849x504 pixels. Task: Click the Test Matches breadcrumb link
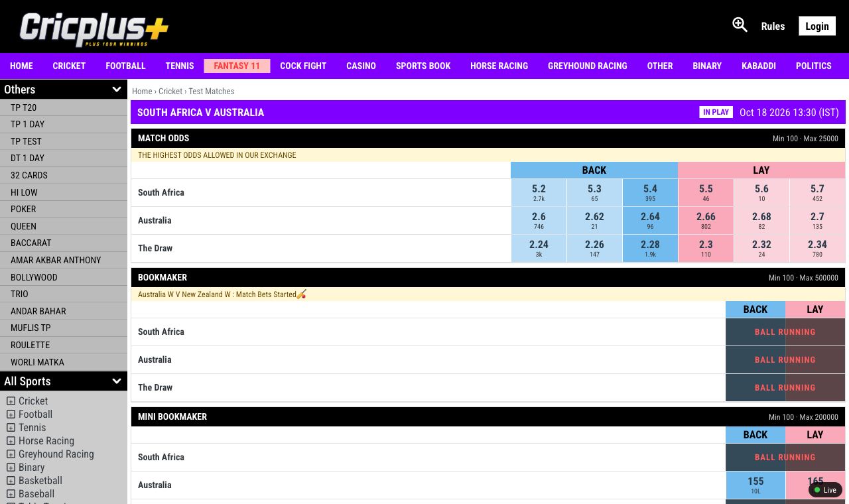coord(211,91)
